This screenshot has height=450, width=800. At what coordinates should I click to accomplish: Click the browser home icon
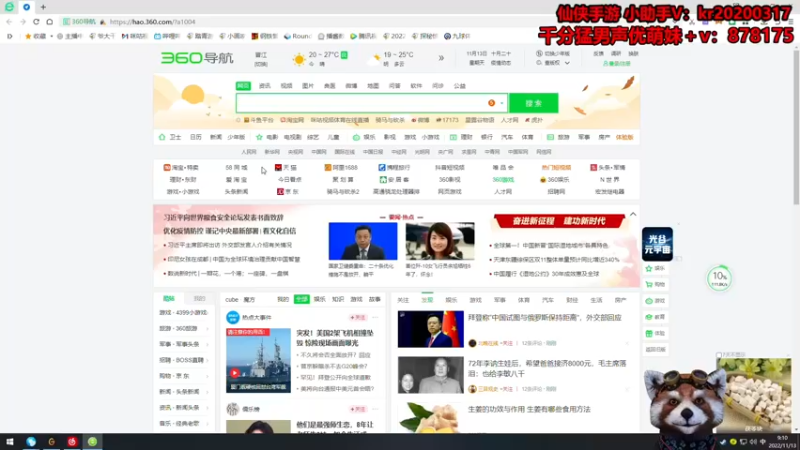click(49, 22)
